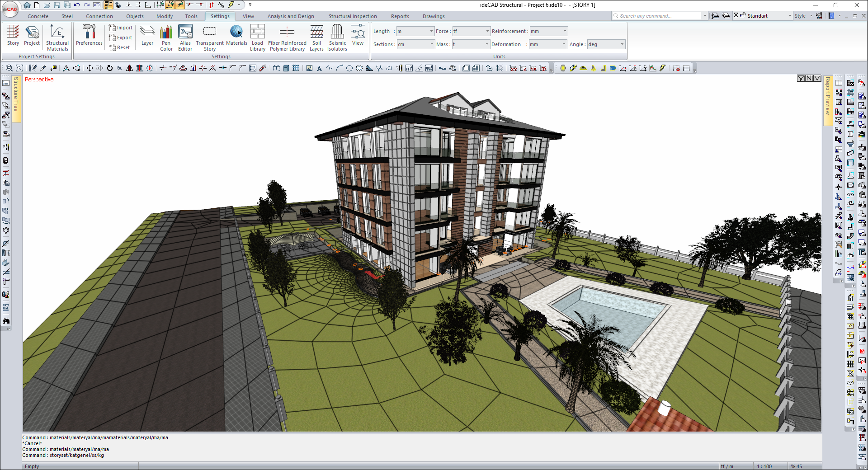Toggle the N view filter button
This screenshot has width=868, height=470.
point(809,79)
